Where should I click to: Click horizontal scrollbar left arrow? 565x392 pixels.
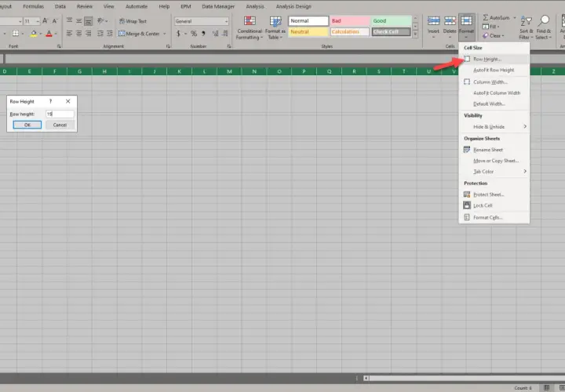[x=366, y=379]
